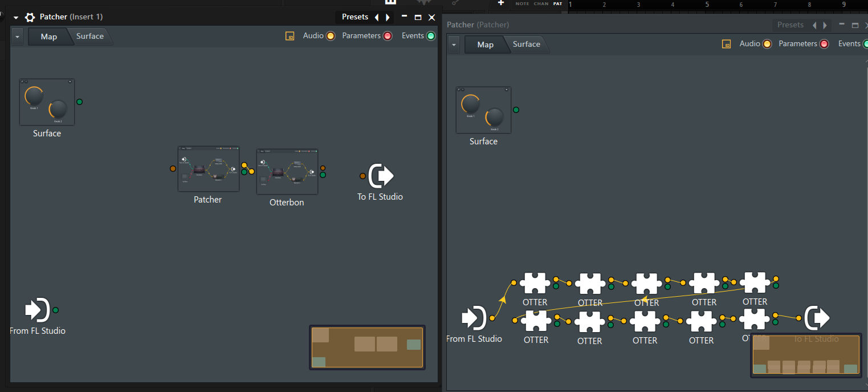This screenshot has width=868, height=392.
Task: Switch to Map tab in Patcher (Patcher)
Action: [x=485, y=45]
